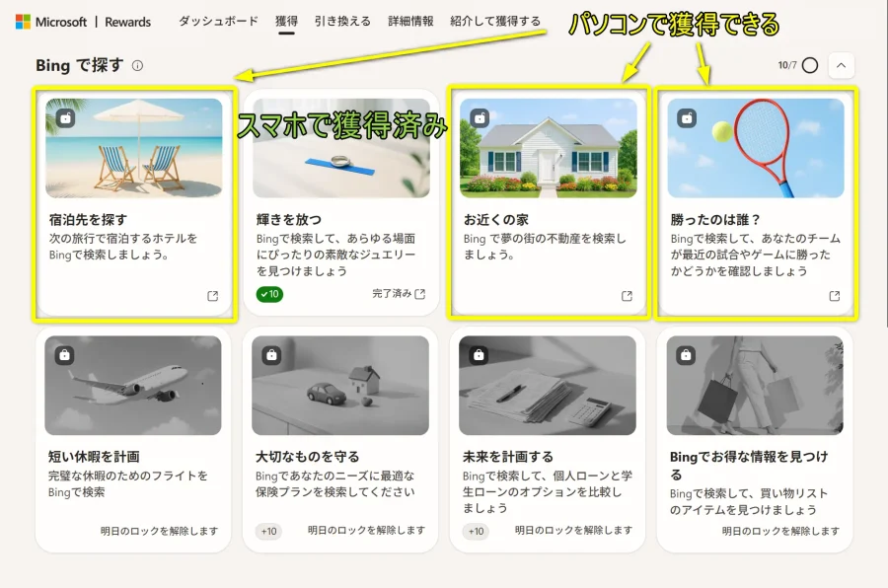The image size is (888, 588).
Task: Click the 完了済み label on the 輝きを放つ card
Action: 392,293
